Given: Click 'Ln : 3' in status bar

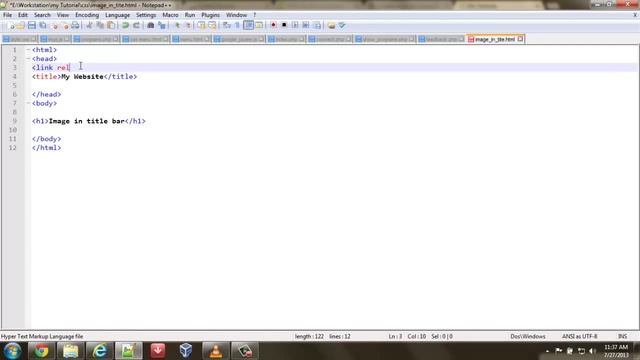Looking at the screenshot, I should tap(395, 337).
